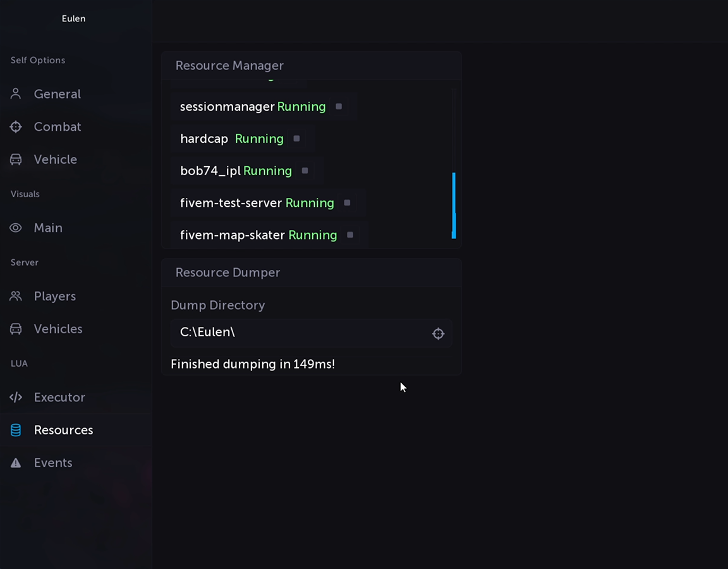Viewport: 728px width, 569px height.
Task: Stop the fivem-test-server resource
Action: [347, 203]
